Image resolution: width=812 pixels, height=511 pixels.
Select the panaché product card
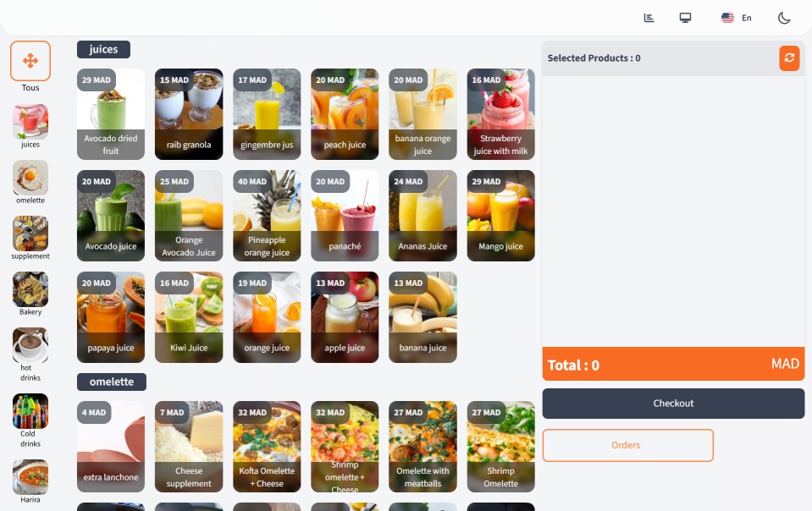(x=345, y=216)
